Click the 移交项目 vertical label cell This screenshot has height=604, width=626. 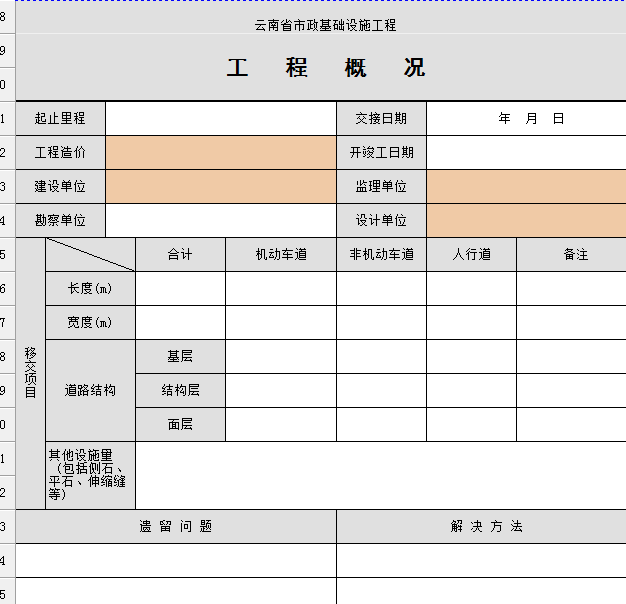[30, 373]
